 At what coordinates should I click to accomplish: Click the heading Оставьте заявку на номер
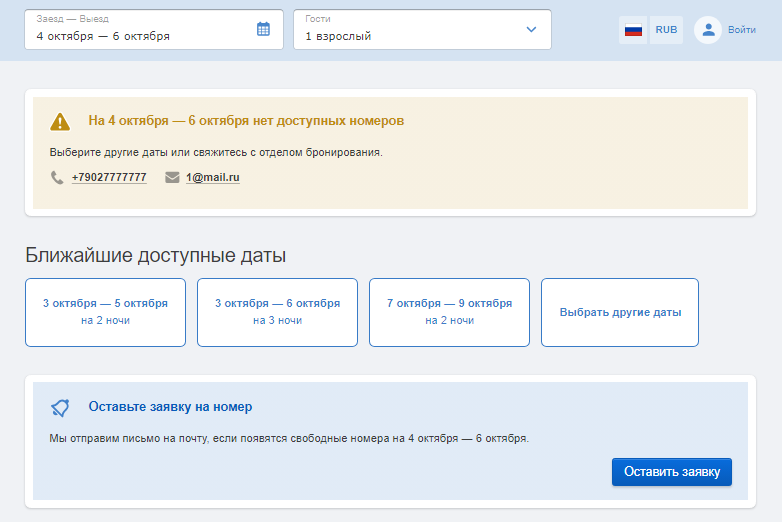(170, 407)
